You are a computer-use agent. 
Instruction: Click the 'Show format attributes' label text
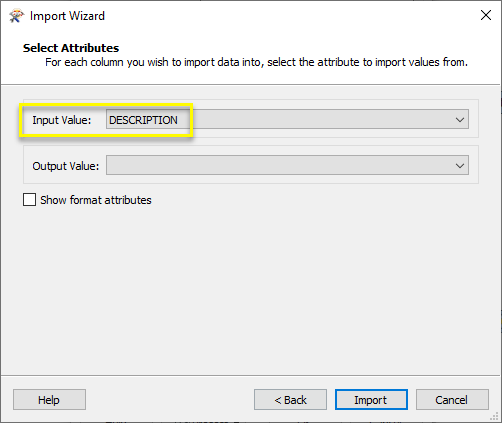point(96,200)
